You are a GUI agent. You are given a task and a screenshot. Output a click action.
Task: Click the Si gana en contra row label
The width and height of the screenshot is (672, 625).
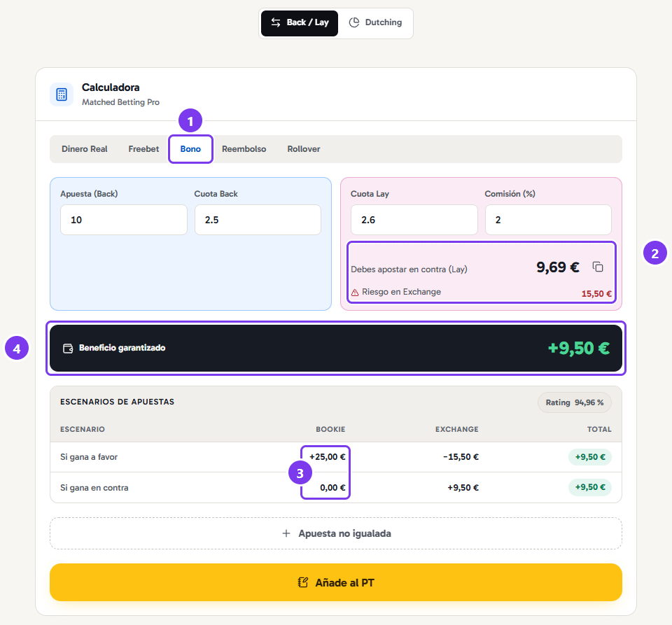pos(94,488)
